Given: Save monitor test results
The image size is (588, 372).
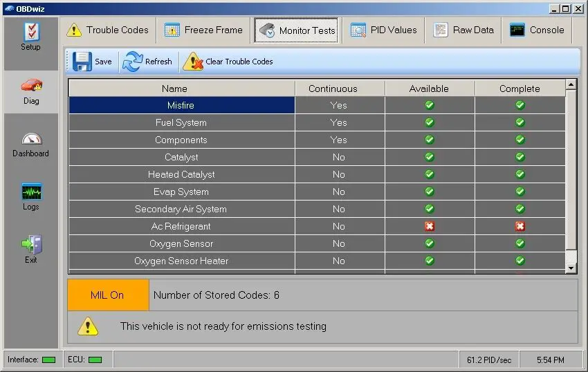Looking at the screenshot, I should pyautogui.click(x=93, y=62).
